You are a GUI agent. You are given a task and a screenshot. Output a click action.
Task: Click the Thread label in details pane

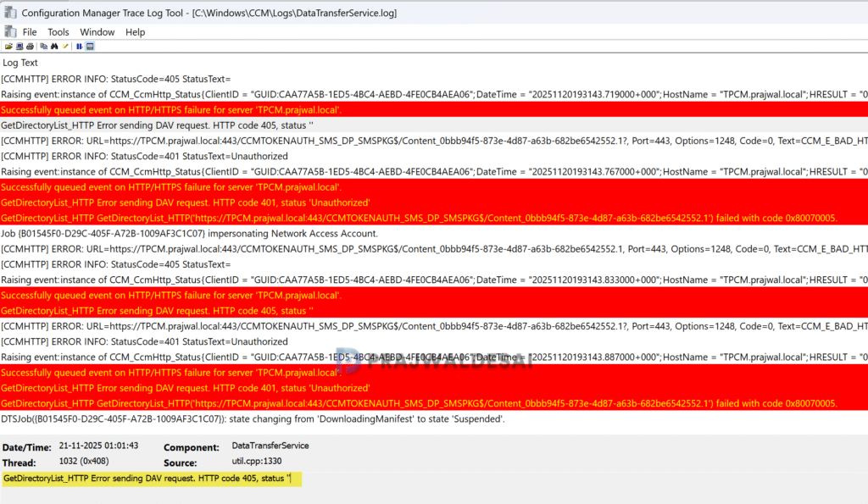click(19, 462)
